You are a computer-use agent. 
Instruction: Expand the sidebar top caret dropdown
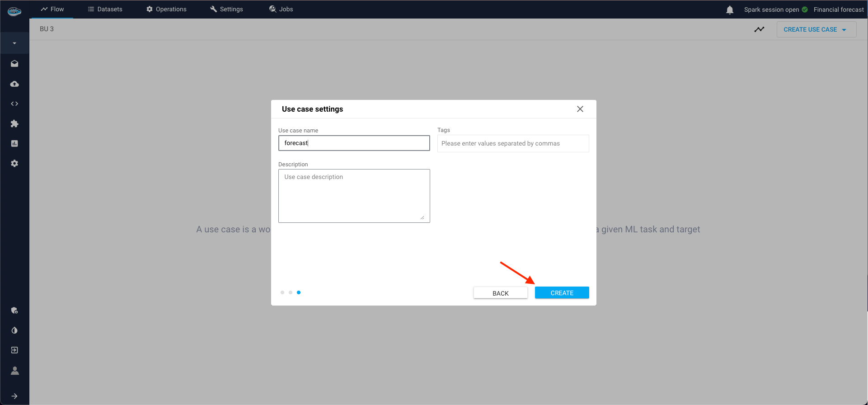[x=14, y=43]
